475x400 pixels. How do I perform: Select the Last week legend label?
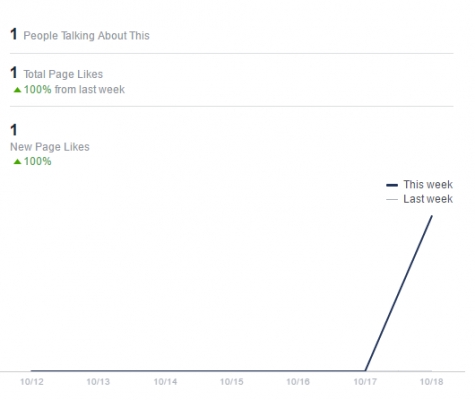[x=428, y=199]
